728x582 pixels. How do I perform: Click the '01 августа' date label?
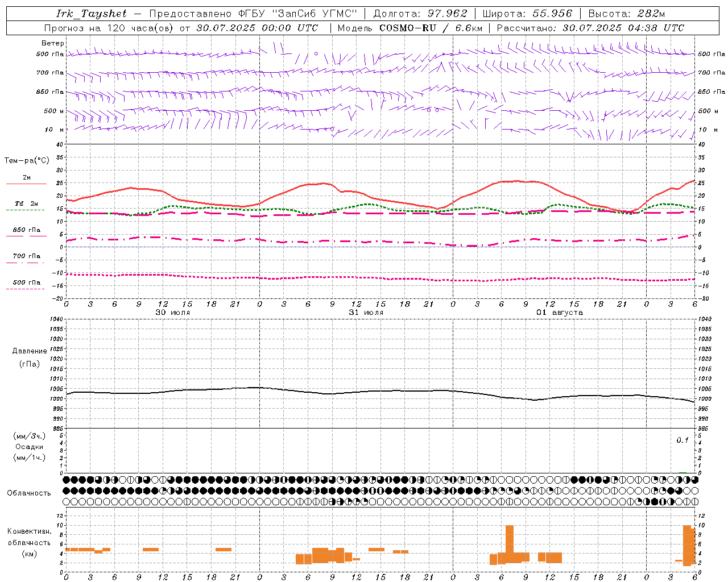pos(560,313)
